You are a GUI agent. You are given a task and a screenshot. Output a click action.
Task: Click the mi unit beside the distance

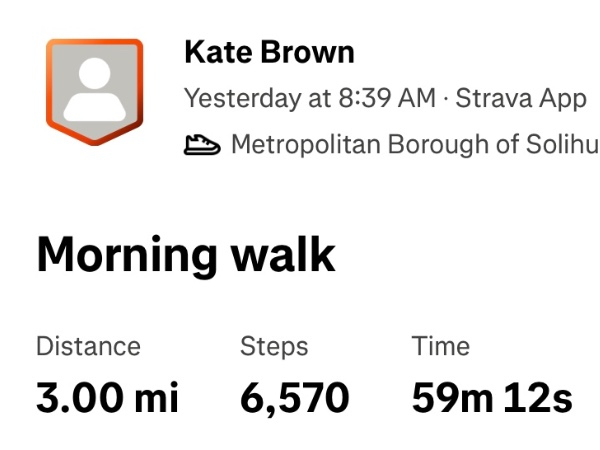[159, 398]
